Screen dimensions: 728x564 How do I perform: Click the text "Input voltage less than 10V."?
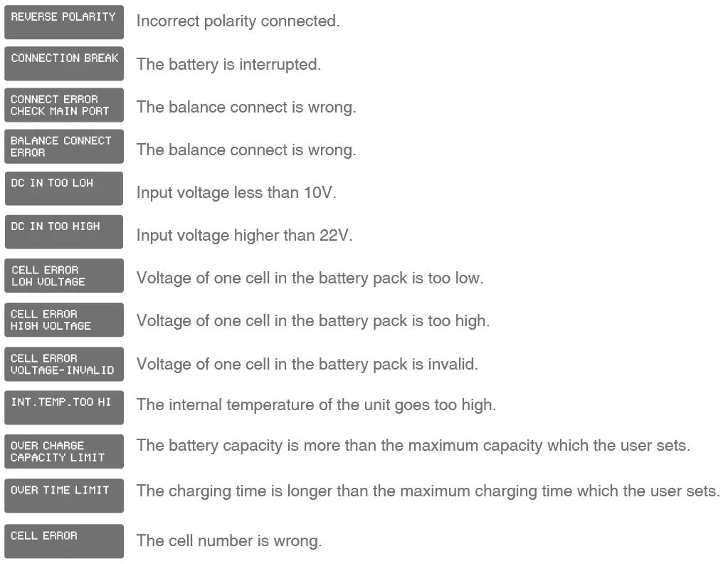tap(236, 193)
